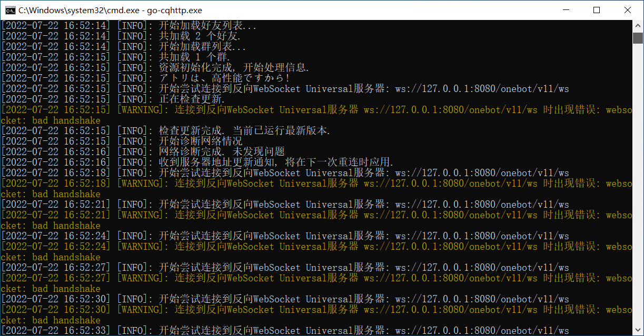This screenshot has height=336, width=644.
Task: Click the vertical scrollbar thumb
Action: click(638, 38)
